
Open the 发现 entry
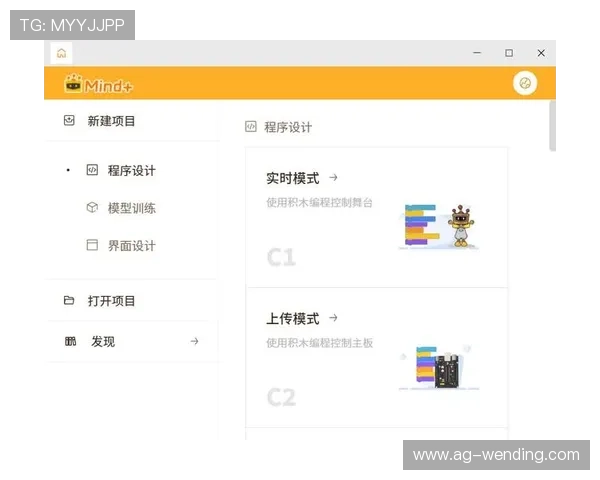[103, 341]
